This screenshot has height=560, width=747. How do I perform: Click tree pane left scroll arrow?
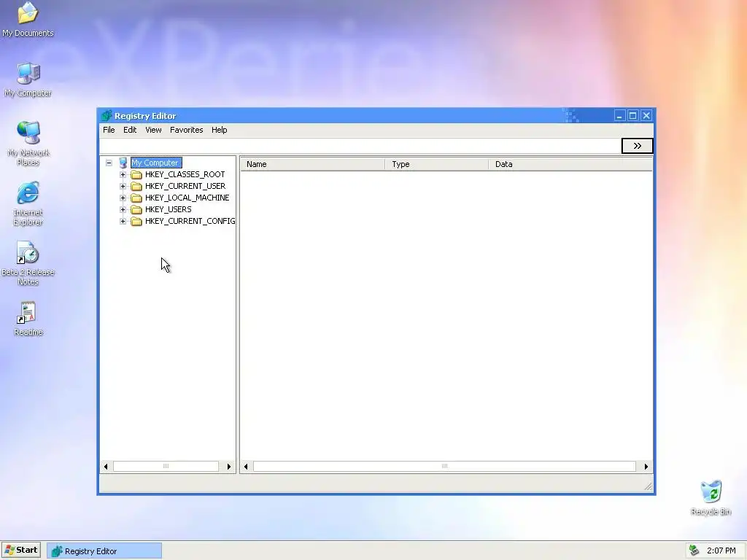pos(106,467)
